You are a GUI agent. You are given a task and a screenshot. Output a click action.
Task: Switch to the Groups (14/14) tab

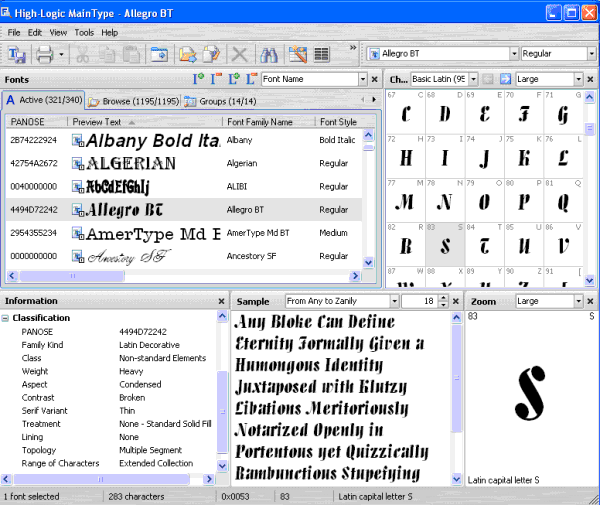pyautogui.click(x=221, y=101)
